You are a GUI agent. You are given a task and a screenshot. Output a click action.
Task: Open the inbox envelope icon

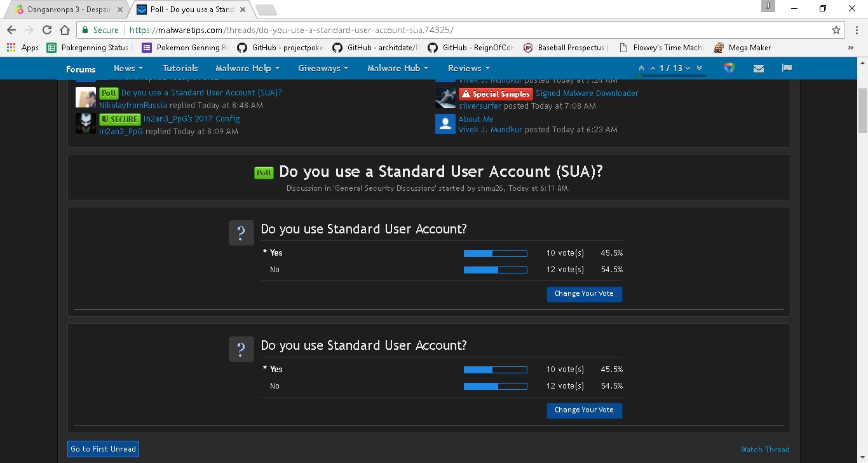coord(758,69)
